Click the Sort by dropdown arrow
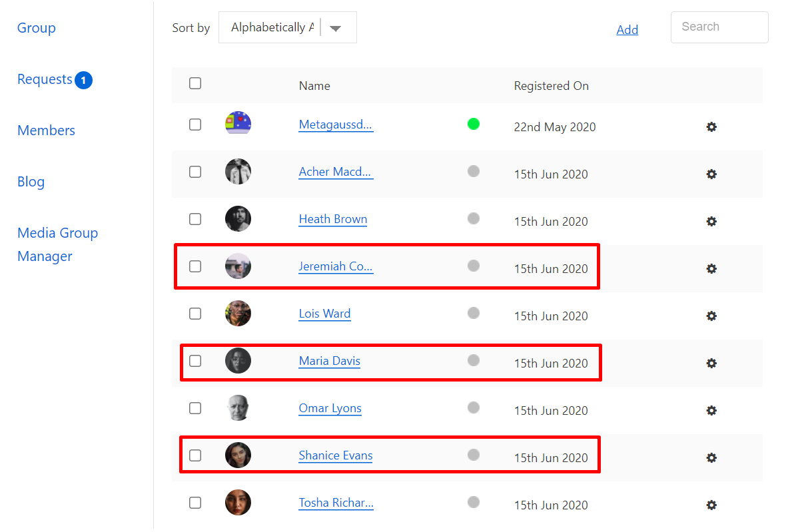Image resolution: width=794 pixels, height=532 pixels. point(336,28)
